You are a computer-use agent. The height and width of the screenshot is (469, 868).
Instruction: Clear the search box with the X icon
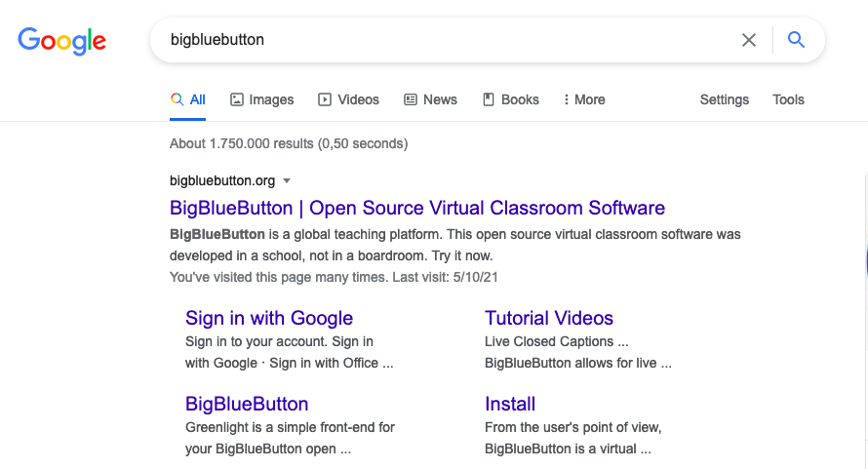pos(748,40)
